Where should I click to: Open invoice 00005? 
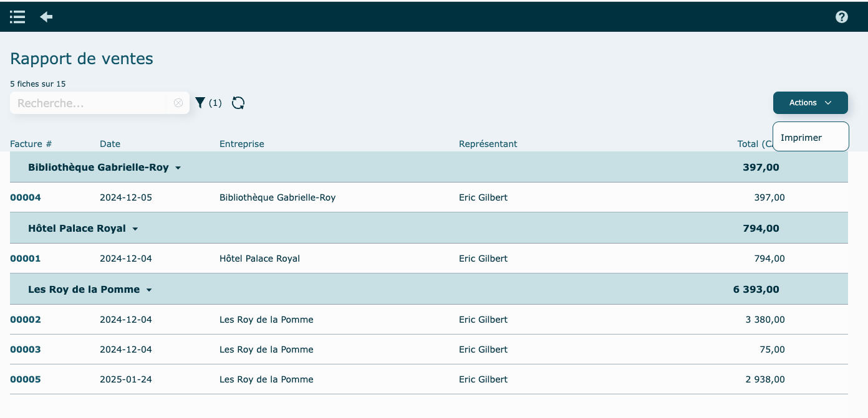(x=26, y=379)
